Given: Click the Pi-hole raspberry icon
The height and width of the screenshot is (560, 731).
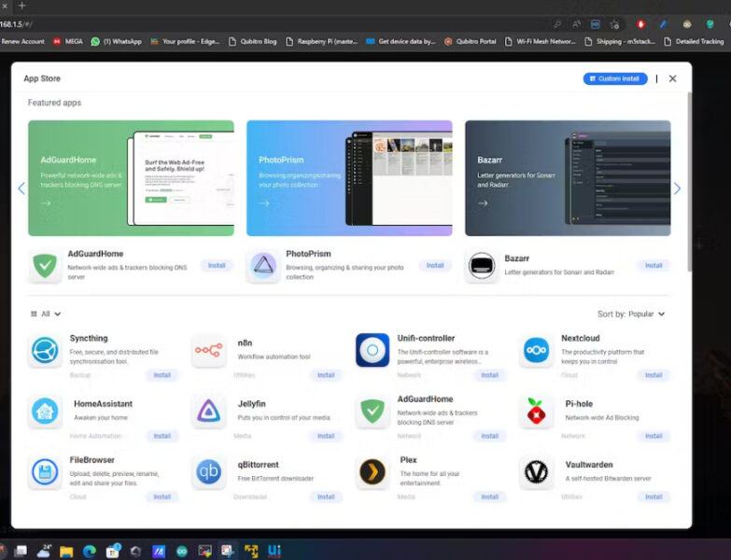Looking at the screenshot, I should coord(536,412).
